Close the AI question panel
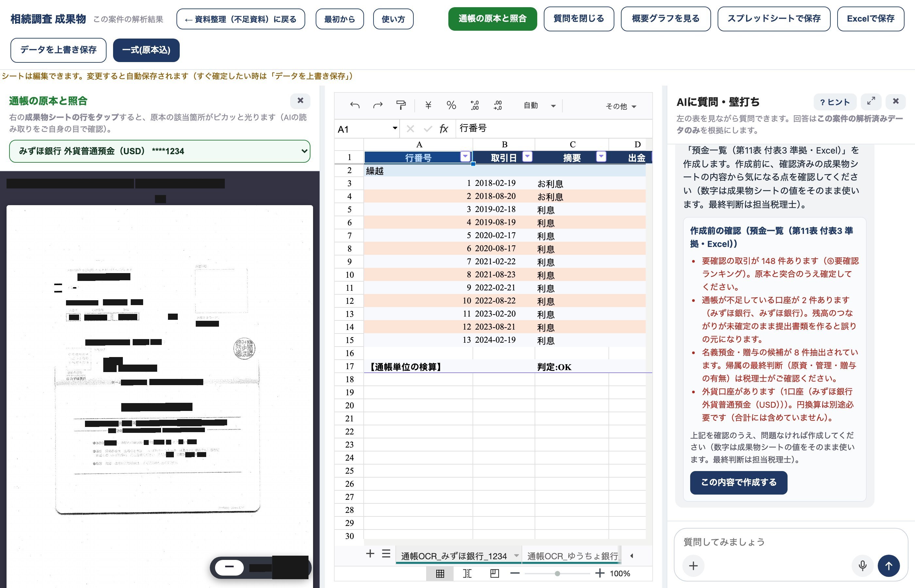 pyautogui.click(x=895, y=101)
